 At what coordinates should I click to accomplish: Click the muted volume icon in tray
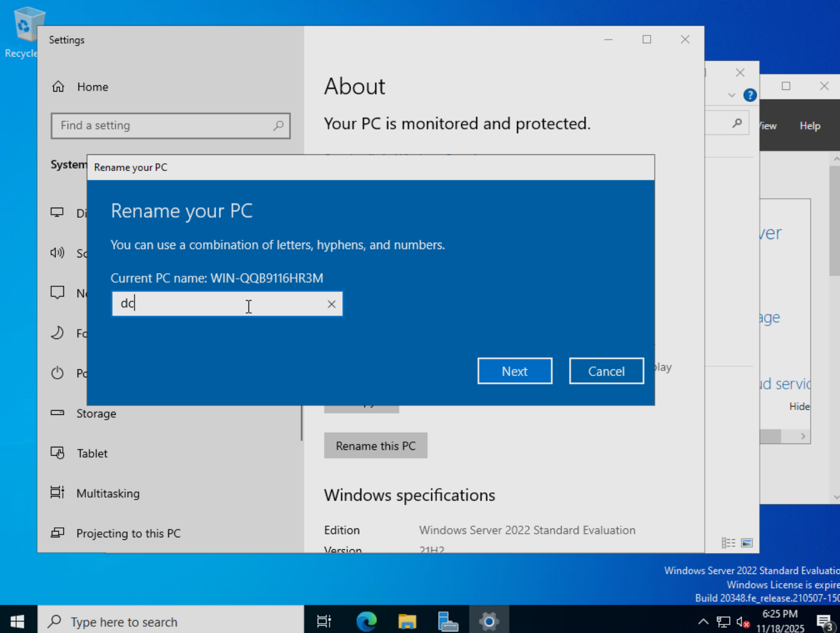click(x=743, y=621)
